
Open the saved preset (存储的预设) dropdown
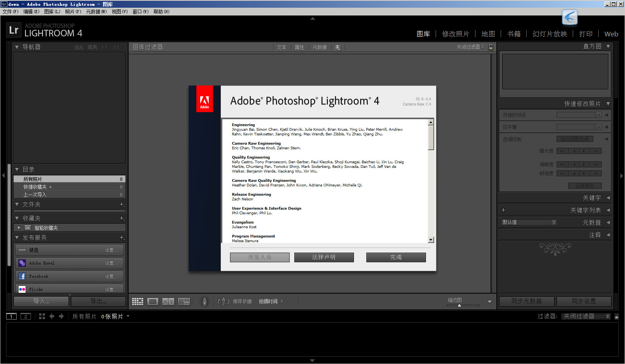(x=579, y=115)
